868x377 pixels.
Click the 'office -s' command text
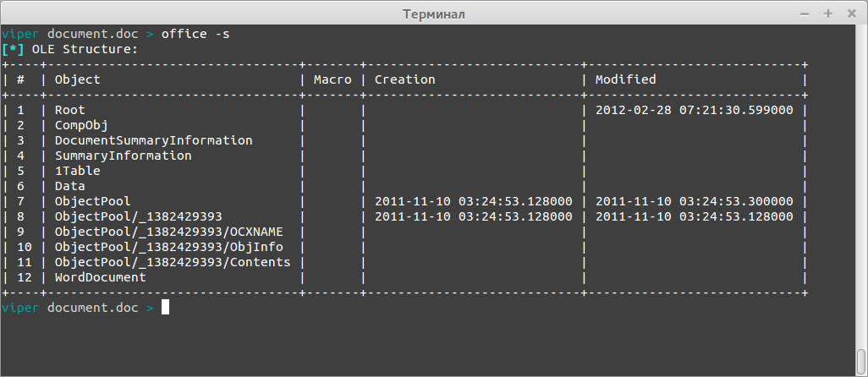pyautogui.click(x=195, y=35)
